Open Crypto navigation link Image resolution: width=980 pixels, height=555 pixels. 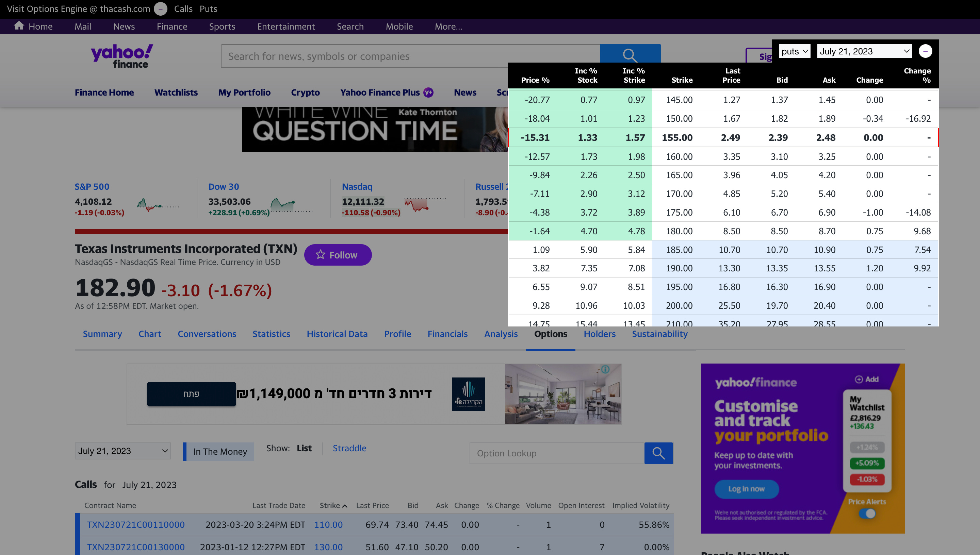[x=305, y=92]
